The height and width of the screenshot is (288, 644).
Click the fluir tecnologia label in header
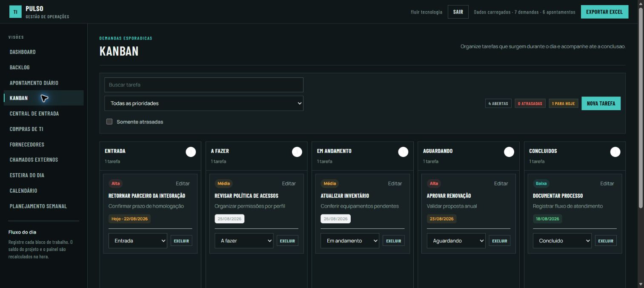[x=426, y=12]
